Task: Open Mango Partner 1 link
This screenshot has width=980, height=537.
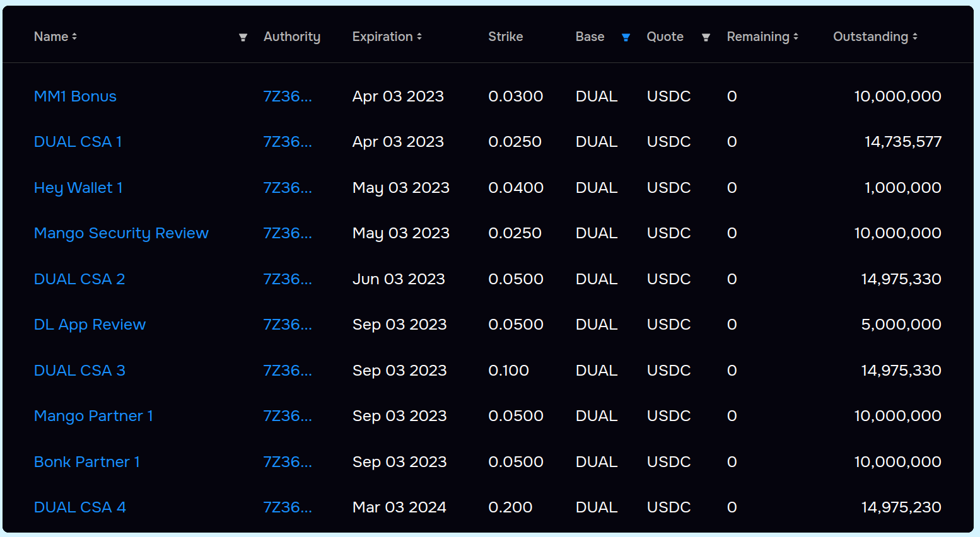Action: click(x=93, y=416)
